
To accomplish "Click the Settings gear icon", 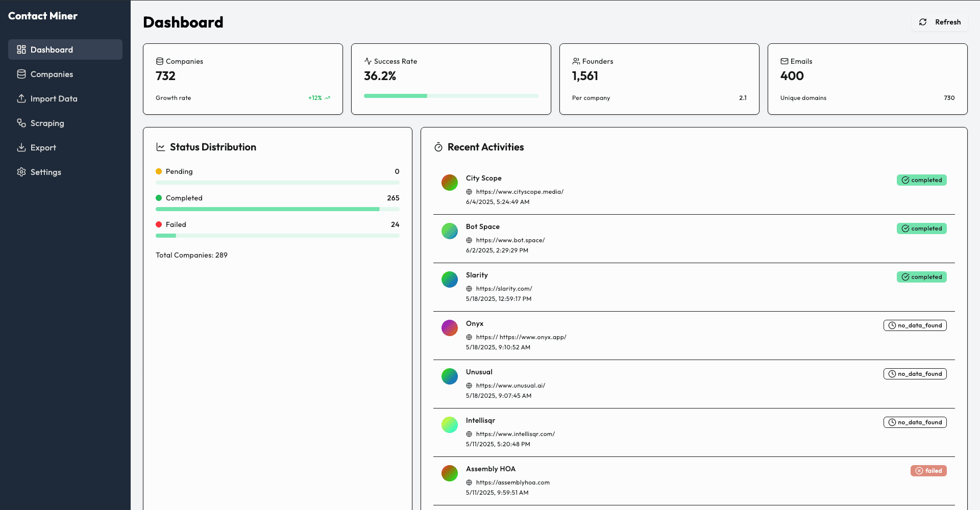I will click(21, 172).
